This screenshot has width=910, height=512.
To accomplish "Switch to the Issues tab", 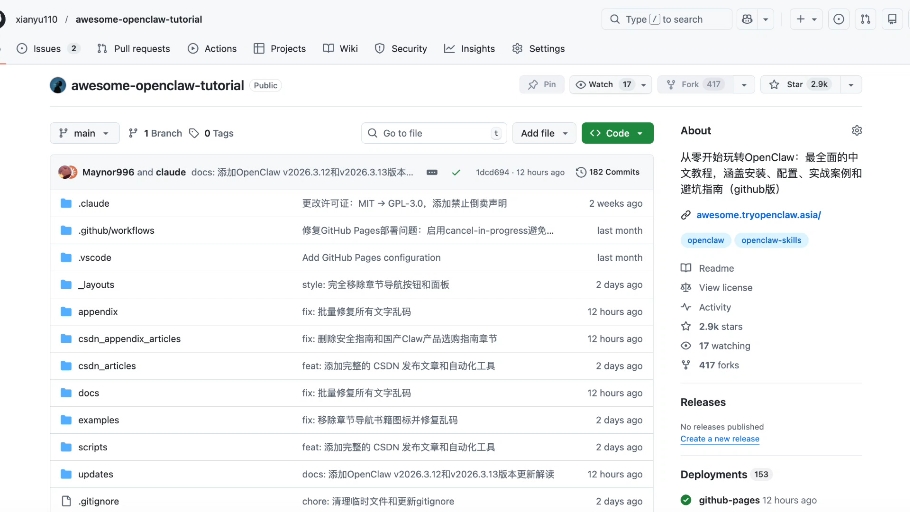I will 48,49.
